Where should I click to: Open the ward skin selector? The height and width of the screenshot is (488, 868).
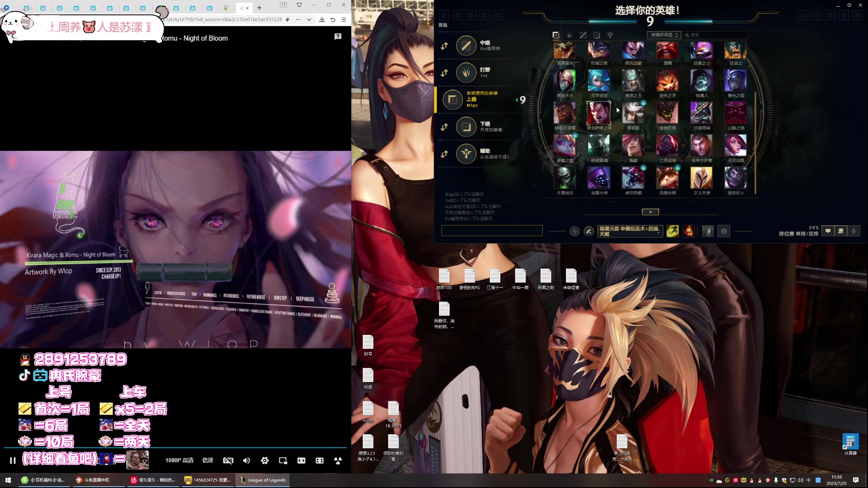tap(708, 231)
